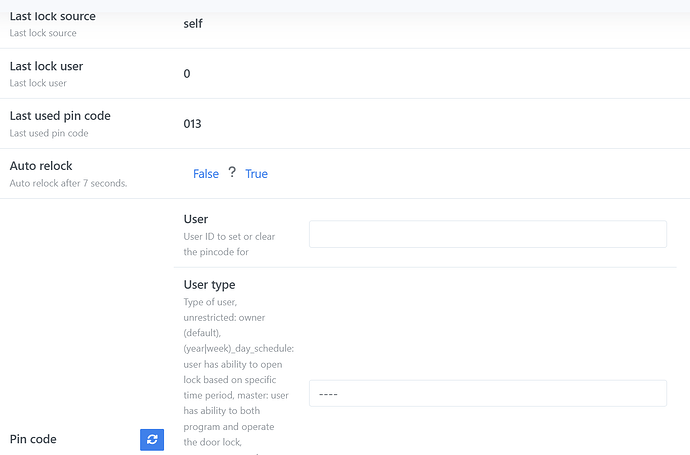Screen dimensions: 690x455
Task: Set Auto relock to False
Action: [206, 174]
